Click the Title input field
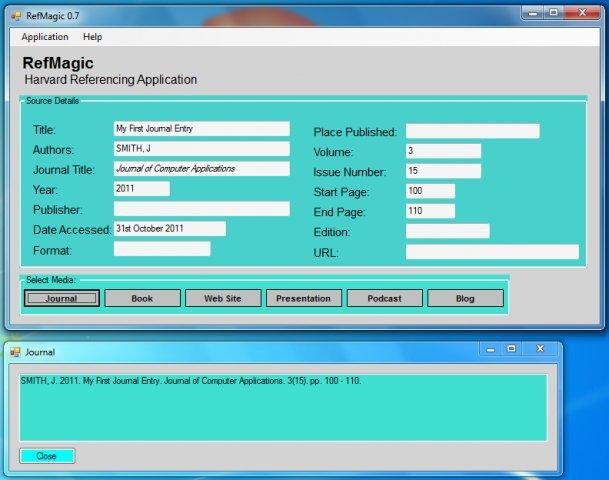 pyautogui.click(x=202, y=129)
